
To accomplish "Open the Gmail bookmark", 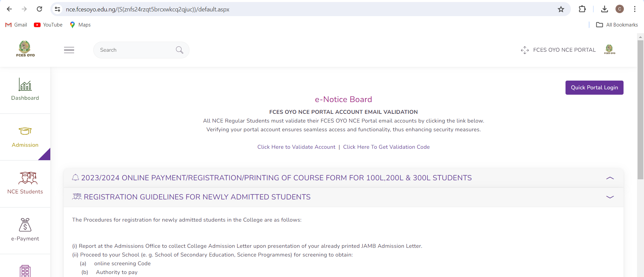I will [16, 25].
